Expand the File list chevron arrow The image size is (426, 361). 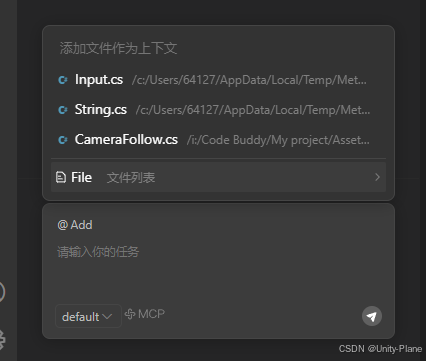coord(377,177)
